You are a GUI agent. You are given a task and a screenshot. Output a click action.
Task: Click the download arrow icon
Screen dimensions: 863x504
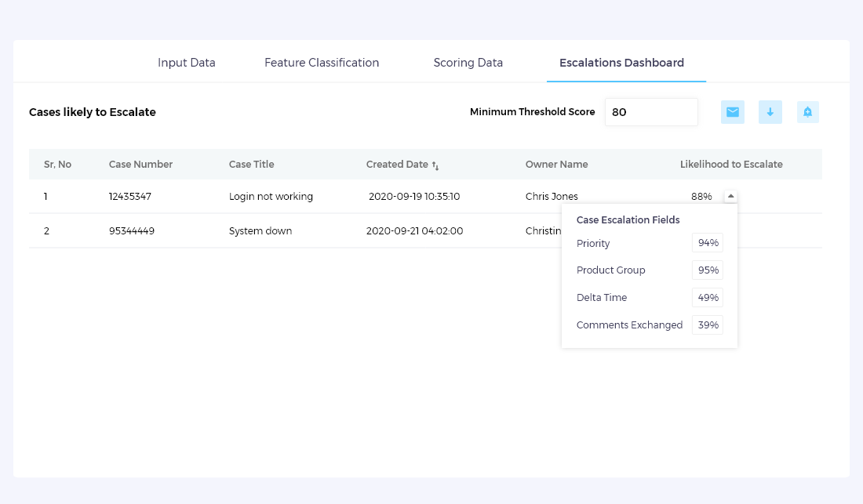pyautogui.click(x=770, y=112)
